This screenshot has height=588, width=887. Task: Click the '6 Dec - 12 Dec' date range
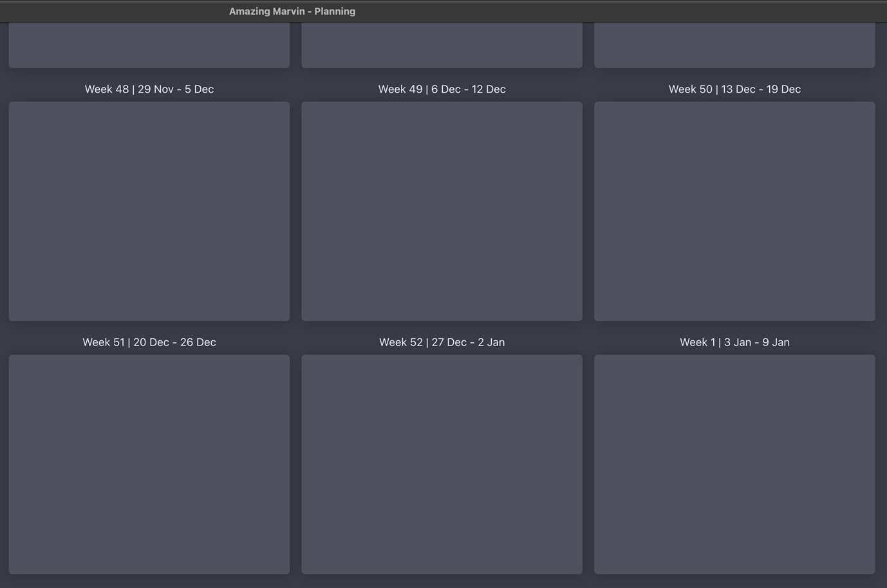(469, 89)
